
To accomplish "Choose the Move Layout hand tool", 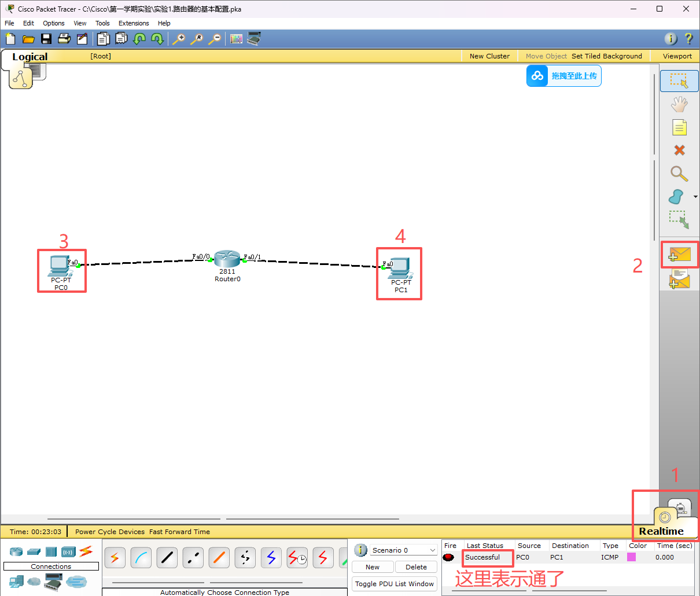I will point(679,104).
